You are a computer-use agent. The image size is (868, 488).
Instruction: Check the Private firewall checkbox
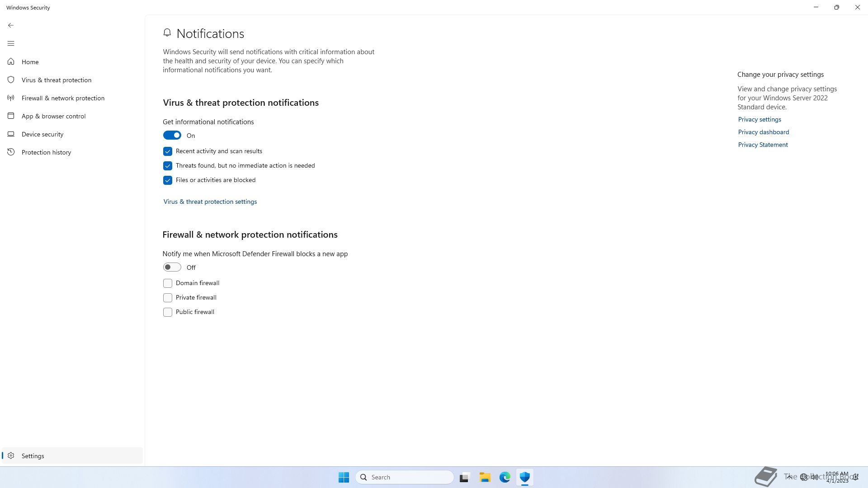(x=168, y=298)
